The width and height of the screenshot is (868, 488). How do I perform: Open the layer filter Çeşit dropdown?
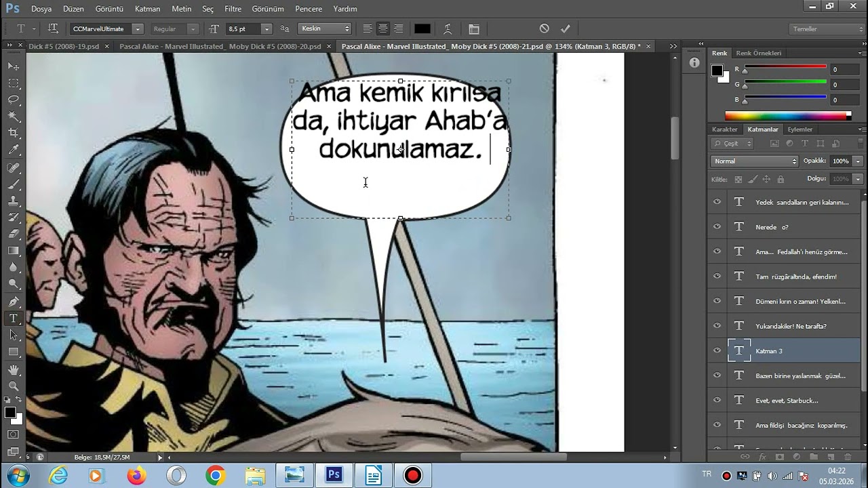click(x=732, y=144)
